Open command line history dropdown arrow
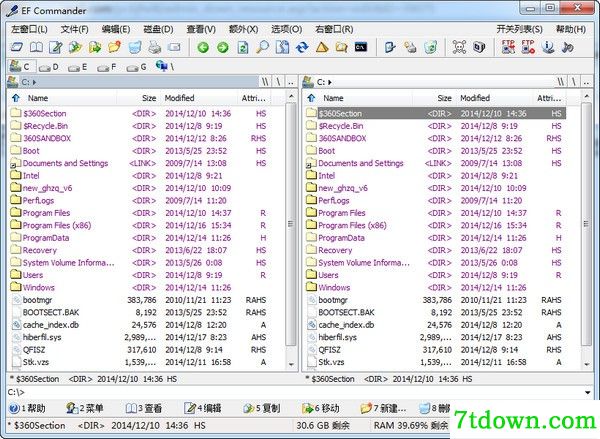This screenshot has height=439, width=600. (587, 392)
